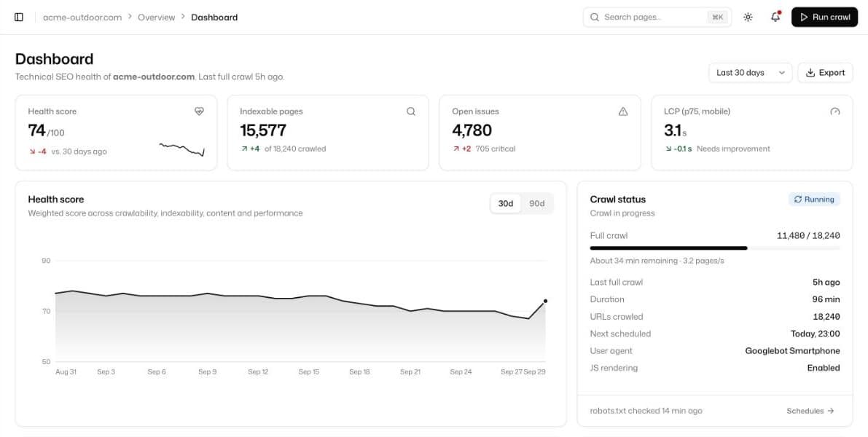The width and height of the screenshot is (868, 437).
Task: Click the 'Aug 31' axis label
Action: point(66,371)
